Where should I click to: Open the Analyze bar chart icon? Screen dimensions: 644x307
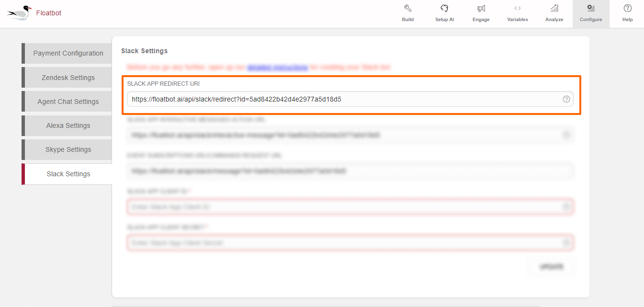point(554,8)
